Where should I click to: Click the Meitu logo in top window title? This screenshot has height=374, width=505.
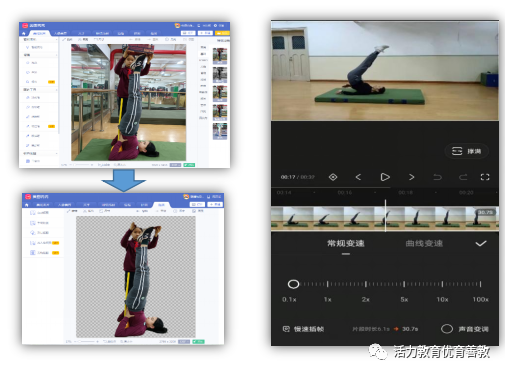point(25,25)
